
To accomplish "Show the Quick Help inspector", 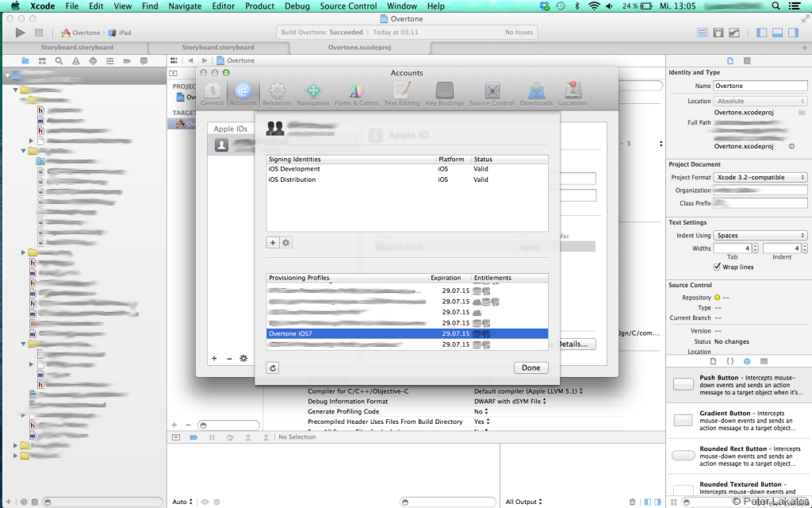I will [747, 60].
